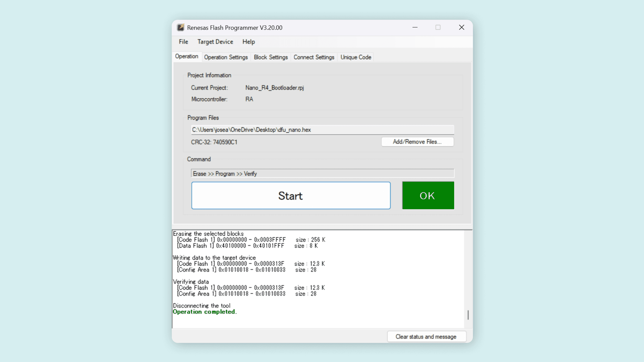Minimize the Renesas Flash Programmer window

click(415, 27)
